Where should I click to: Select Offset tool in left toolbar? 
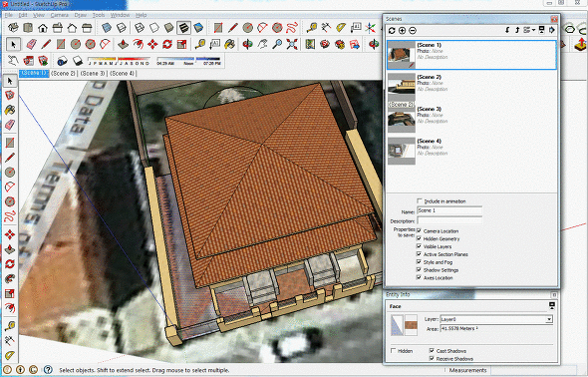pos(10,308)
